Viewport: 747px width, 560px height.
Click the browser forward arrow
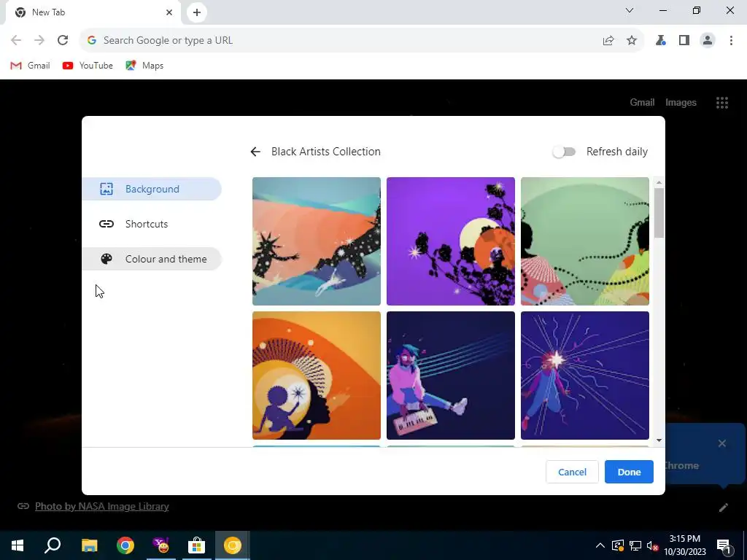[39, 41]
